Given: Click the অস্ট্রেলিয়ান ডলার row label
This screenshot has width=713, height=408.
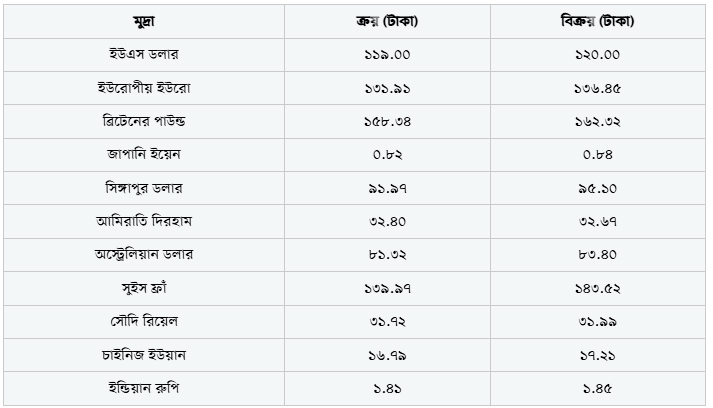Looking at the screenshot, I should [x=144, y=255].
